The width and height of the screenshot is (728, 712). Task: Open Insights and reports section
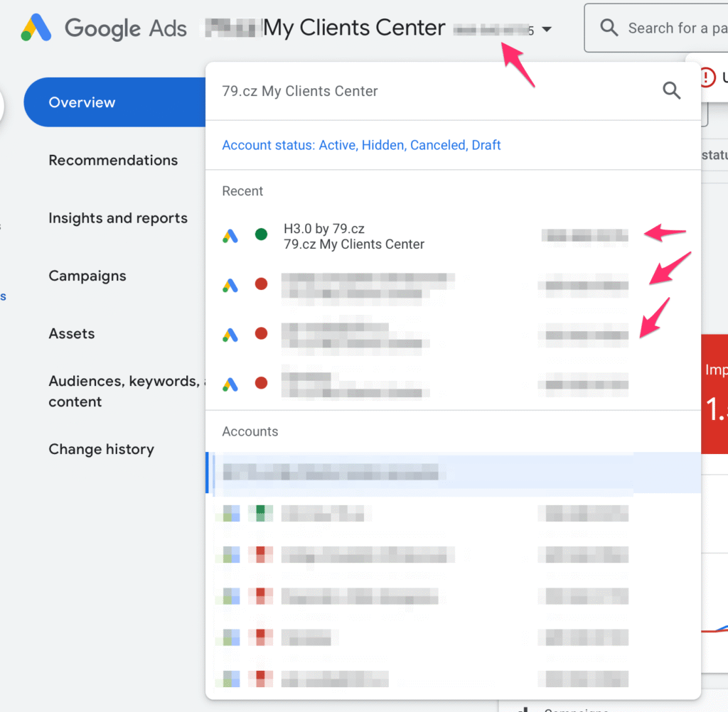tap(118, 218)
